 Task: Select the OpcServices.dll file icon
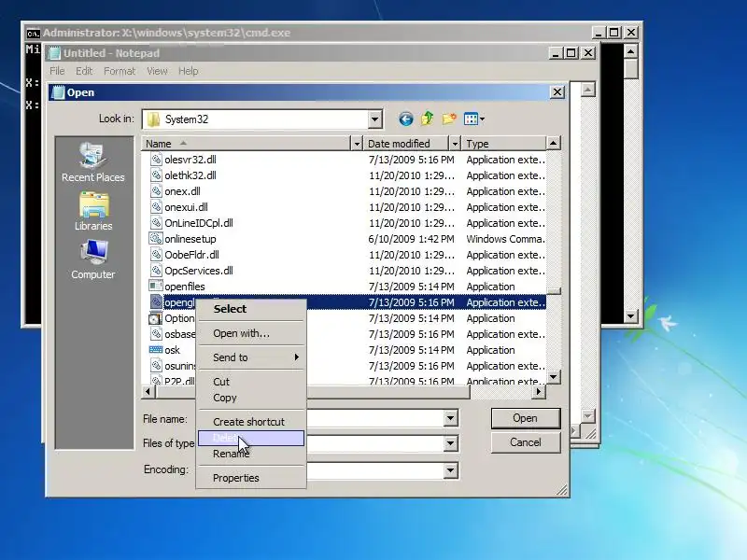pyautogui.click(x=156, y=271)
